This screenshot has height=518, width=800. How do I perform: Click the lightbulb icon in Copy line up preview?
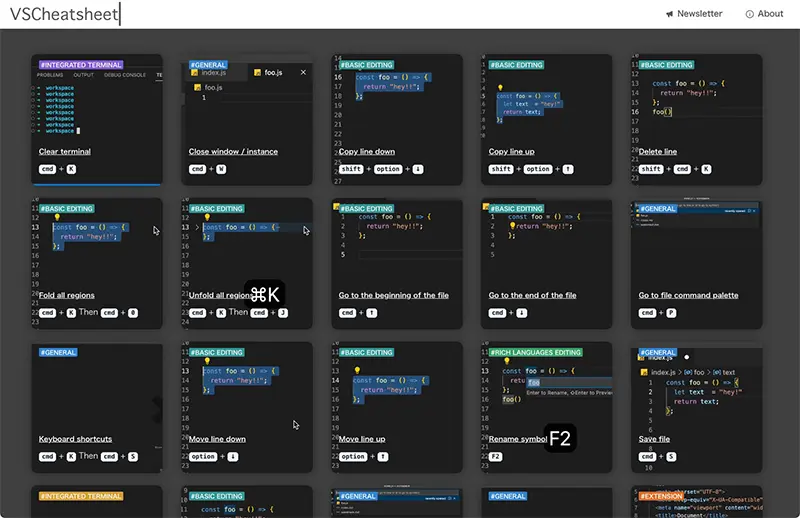tap(501, 87)
